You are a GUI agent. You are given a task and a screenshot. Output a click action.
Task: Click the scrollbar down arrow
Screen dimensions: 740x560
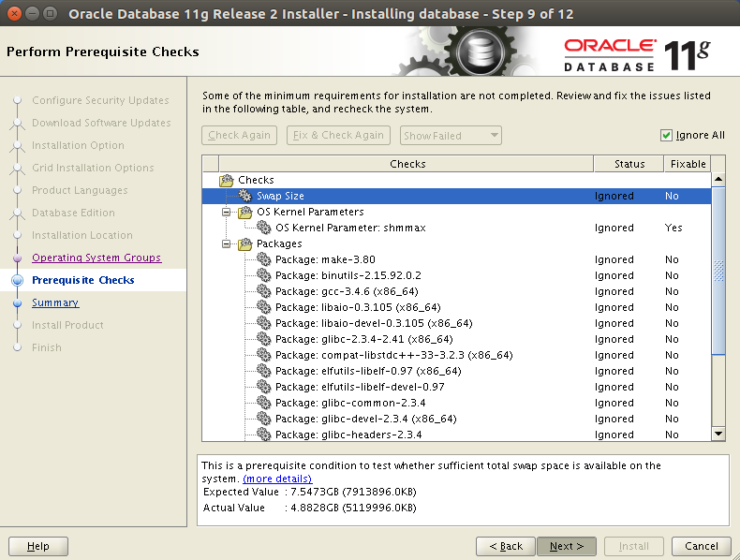(x=718, y=434)
